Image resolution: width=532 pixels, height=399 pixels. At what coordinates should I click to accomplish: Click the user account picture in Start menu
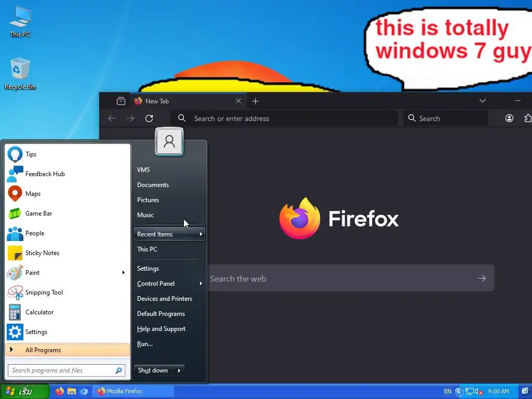169,141
